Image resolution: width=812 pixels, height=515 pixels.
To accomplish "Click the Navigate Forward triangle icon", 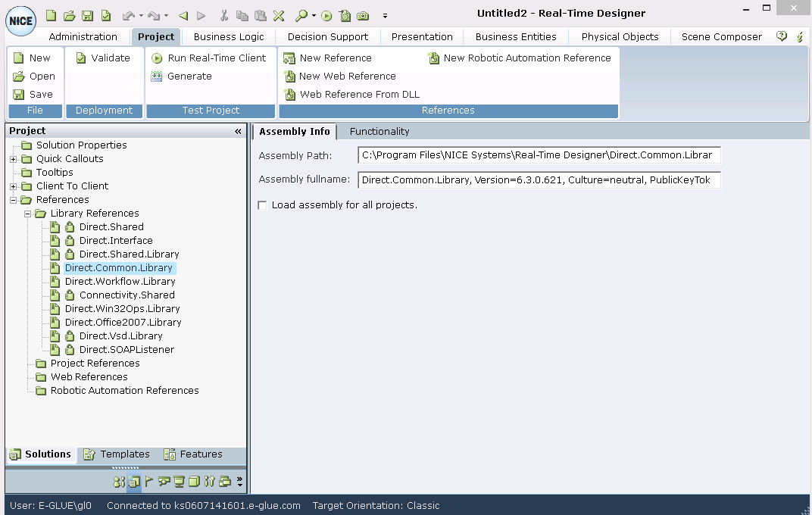I will point(201,16).
